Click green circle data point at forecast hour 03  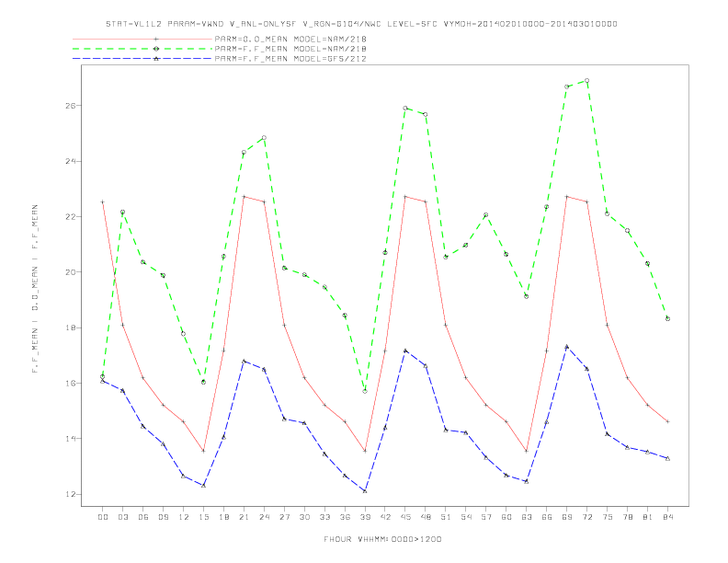[x=122, y=212]
